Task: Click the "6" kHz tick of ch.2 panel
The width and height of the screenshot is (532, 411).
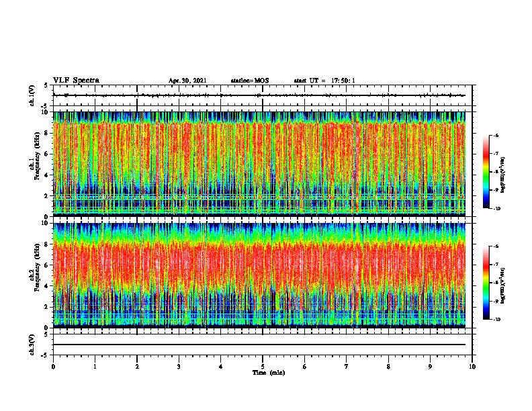Action: (x=47, y=265)
